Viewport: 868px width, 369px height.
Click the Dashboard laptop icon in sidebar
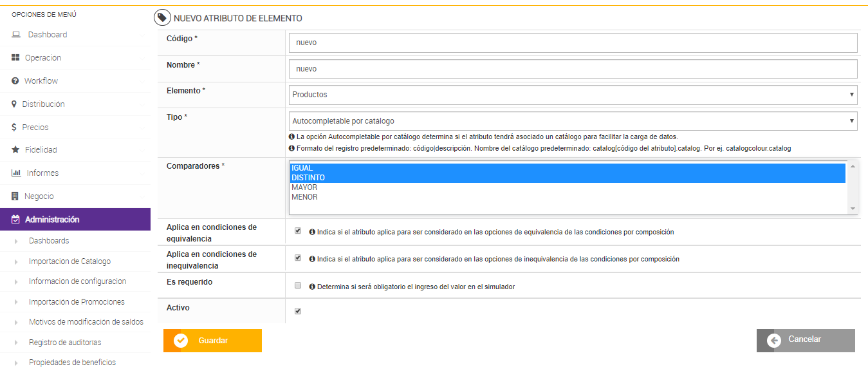coord(16,35)
